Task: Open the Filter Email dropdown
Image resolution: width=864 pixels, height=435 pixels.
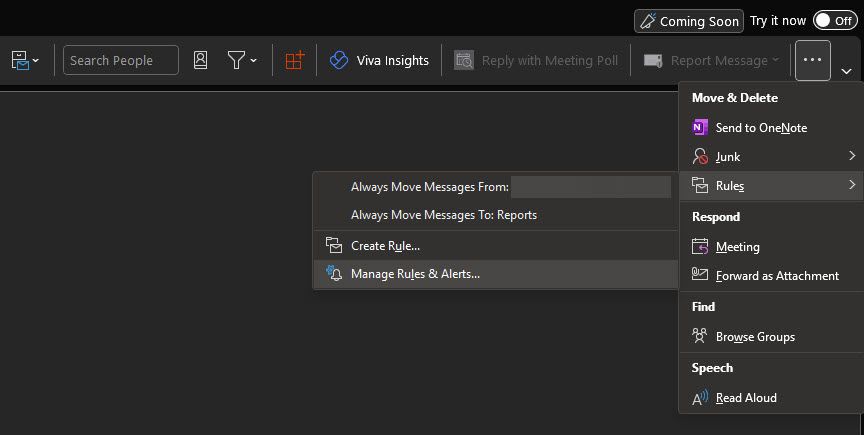Action: [x=241, y=61]
